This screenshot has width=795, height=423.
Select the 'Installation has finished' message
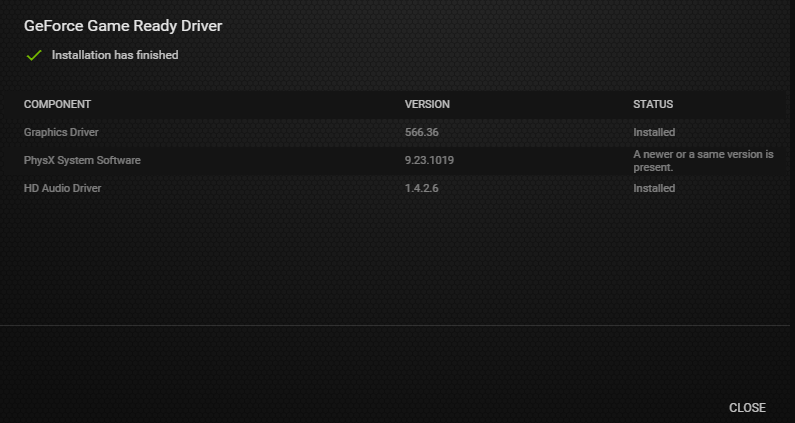(115, 55)
